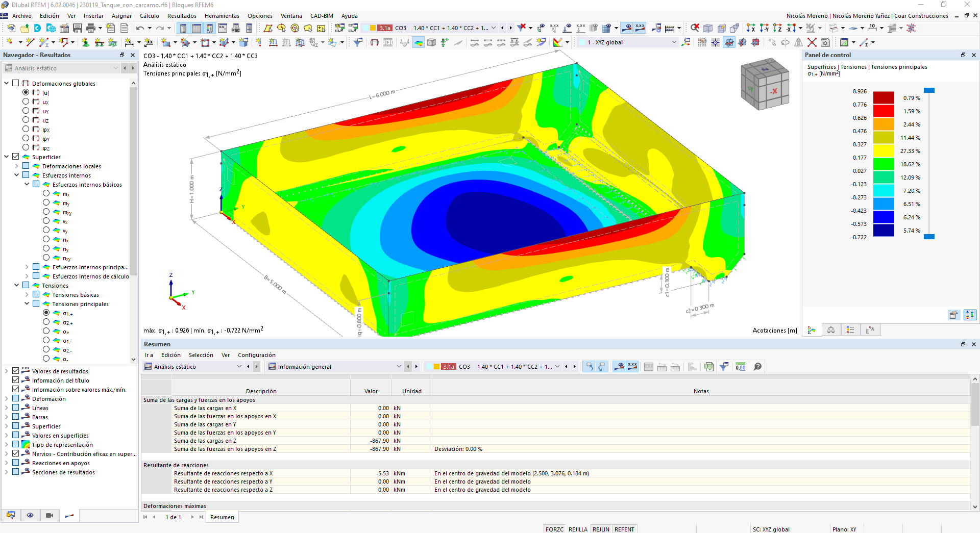Viewport: 980px width, 533px height.
Task: Click the -867.90 value for cargas en Z
Action: (x=380, y=441)
